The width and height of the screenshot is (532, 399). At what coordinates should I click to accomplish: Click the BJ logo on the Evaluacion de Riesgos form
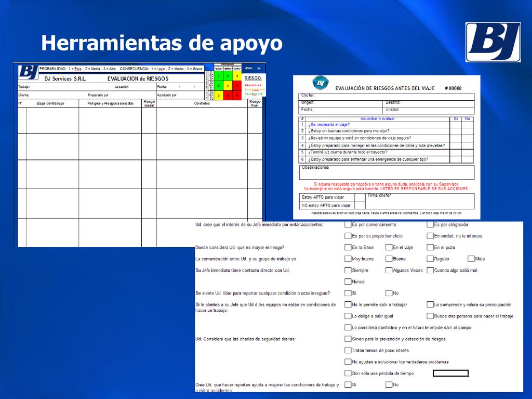pos(28,72)
